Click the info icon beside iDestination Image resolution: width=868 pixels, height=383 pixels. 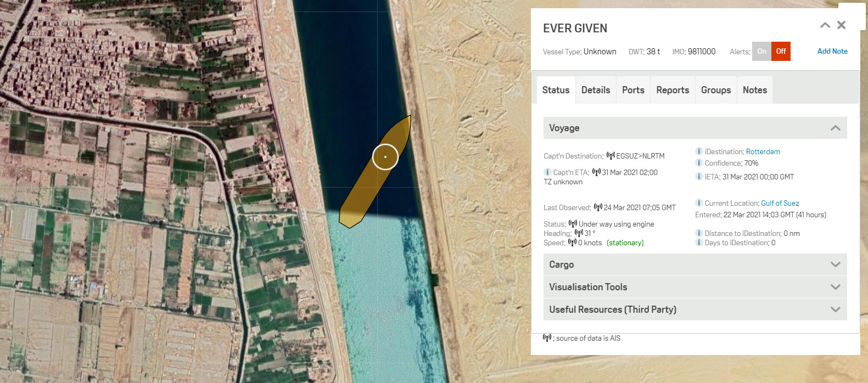[x=699, y=151]
